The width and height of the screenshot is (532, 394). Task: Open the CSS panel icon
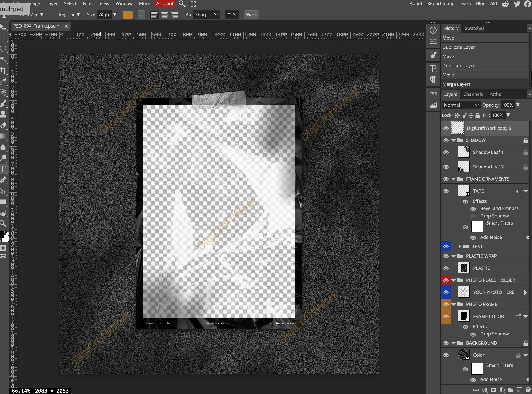click(433, 94)
